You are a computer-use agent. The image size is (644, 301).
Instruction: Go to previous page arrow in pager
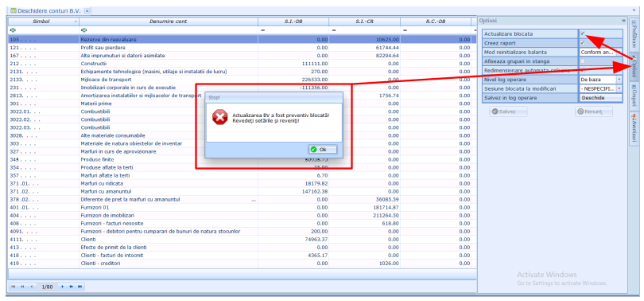tap(31, 286)
